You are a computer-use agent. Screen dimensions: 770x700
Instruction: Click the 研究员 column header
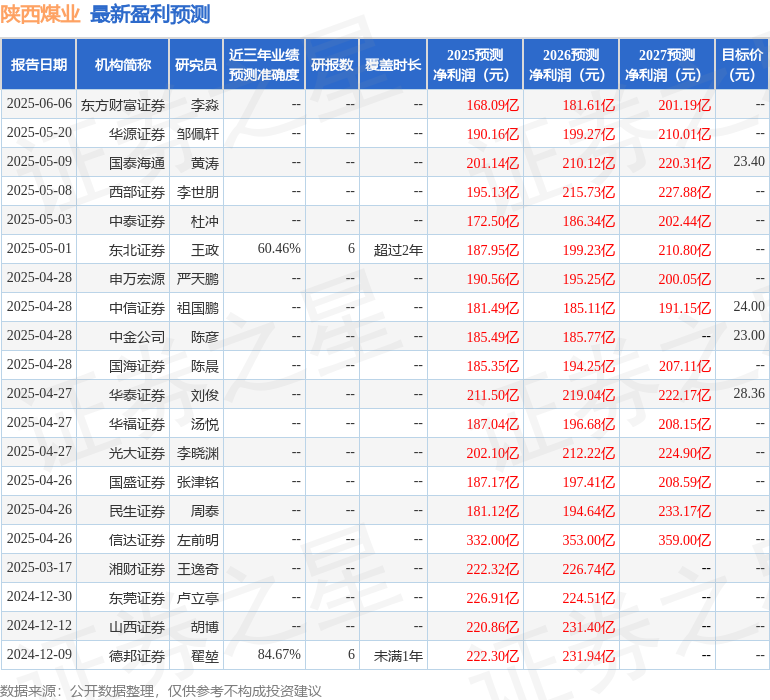[195, 65]
